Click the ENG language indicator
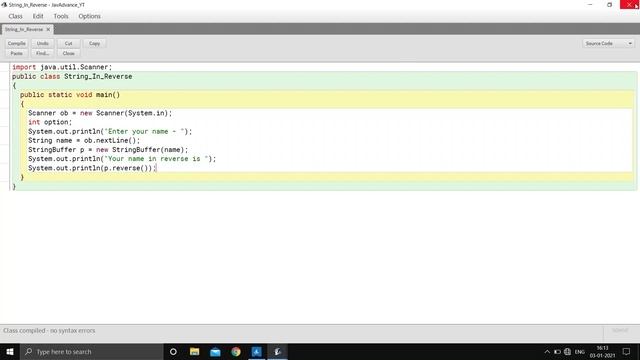 (x=580, y=351)
